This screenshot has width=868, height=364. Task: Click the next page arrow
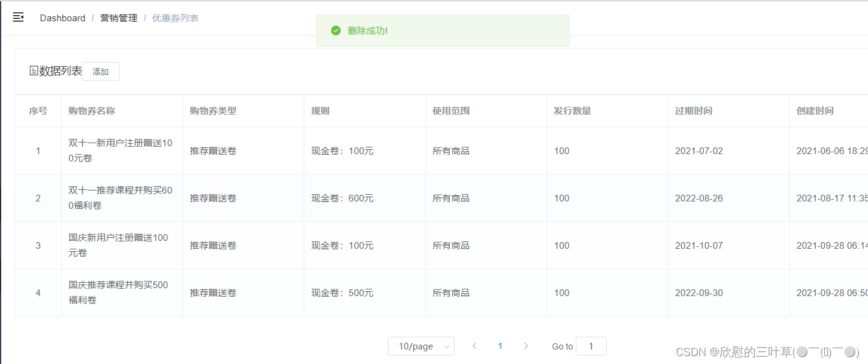pyautogui.click(x=526, y=345)
